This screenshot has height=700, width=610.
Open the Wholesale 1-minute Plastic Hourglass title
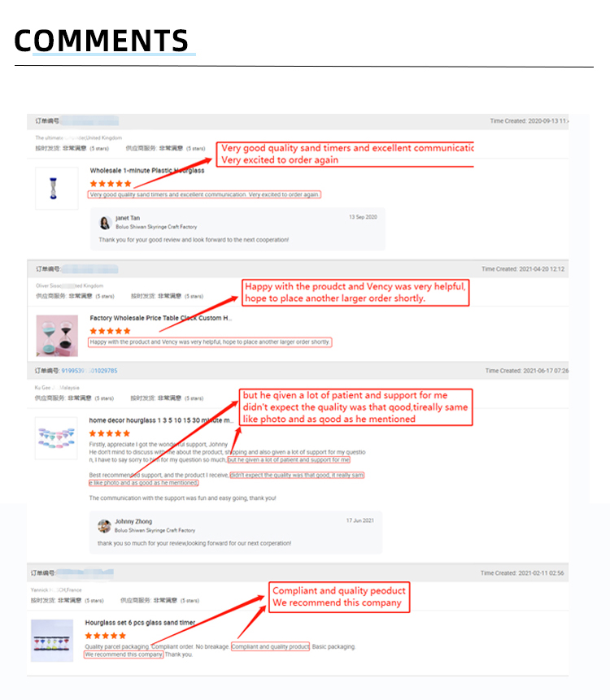[147, 171]
